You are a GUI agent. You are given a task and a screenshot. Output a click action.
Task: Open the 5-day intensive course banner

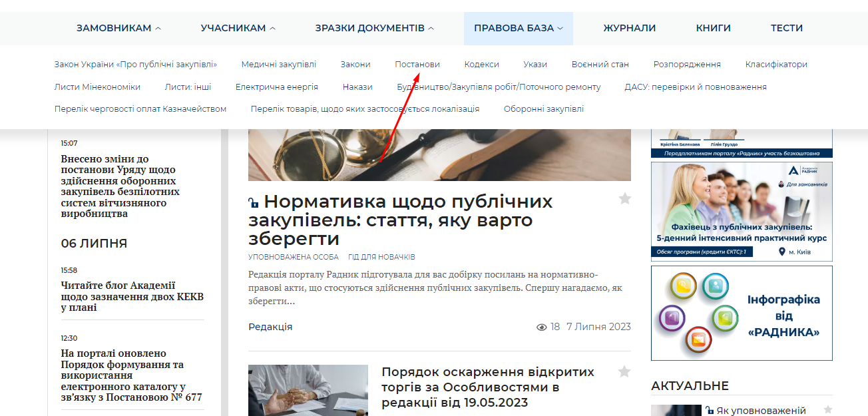(x=742, y=211)
